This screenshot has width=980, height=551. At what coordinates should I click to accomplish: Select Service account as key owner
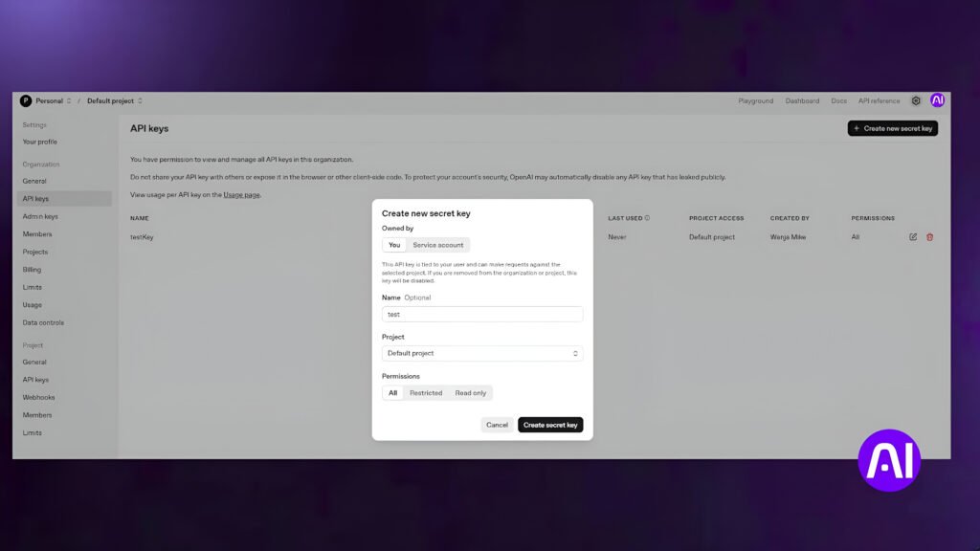437,245
